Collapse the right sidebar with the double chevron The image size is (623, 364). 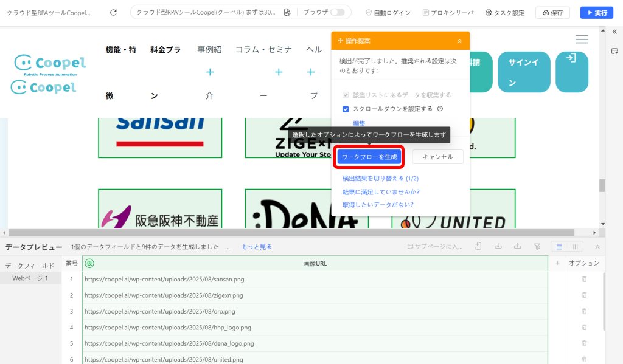click(x=614, y=32)
